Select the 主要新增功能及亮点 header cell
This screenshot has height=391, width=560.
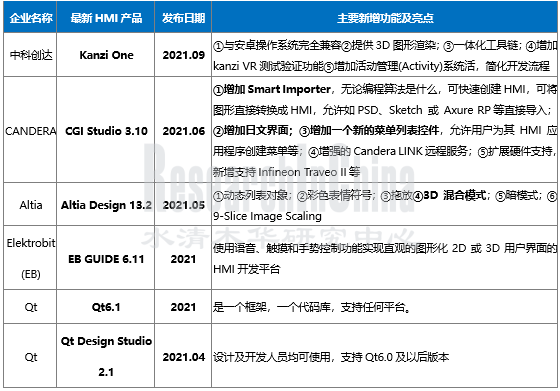385,17
